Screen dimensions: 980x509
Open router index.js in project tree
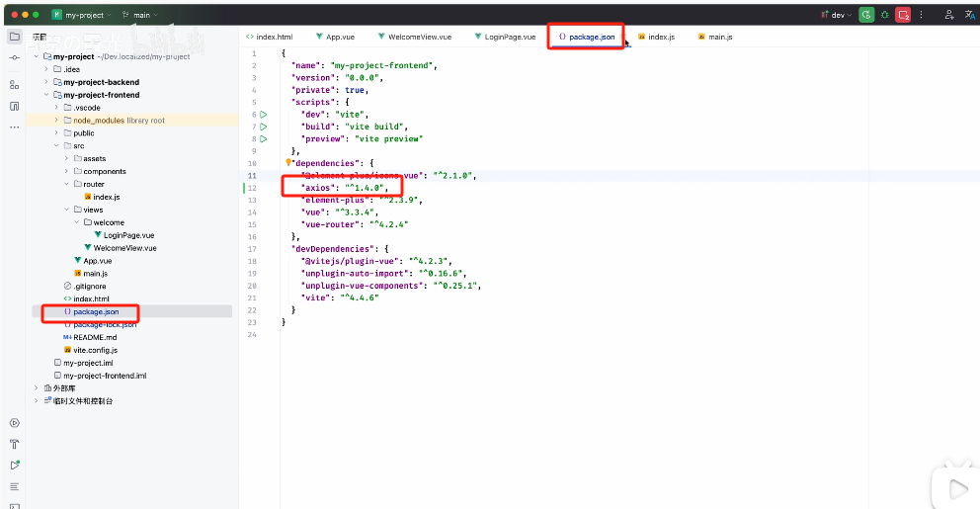coord(107,197)
